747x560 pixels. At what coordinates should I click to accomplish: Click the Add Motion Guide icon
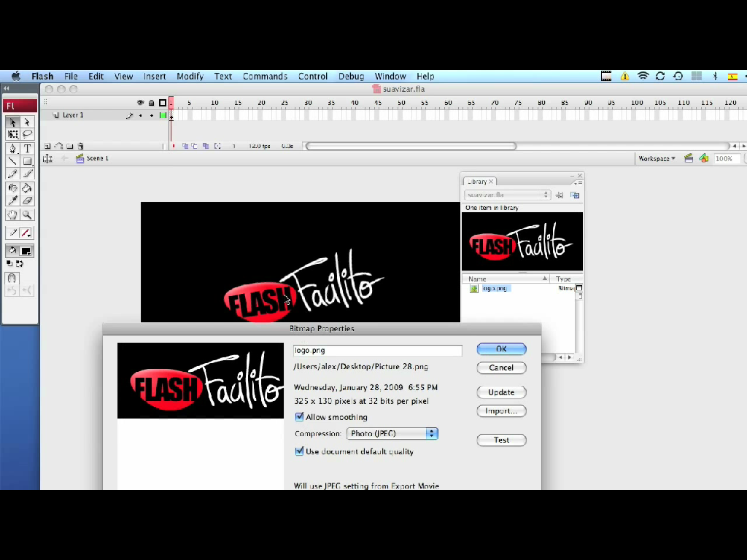[58, 146]
